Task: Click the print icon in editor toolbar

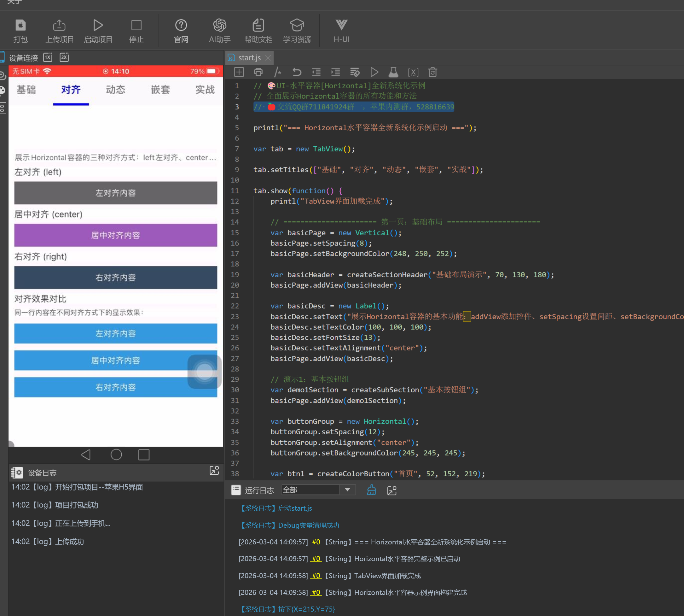Action: tap(258, 72)
